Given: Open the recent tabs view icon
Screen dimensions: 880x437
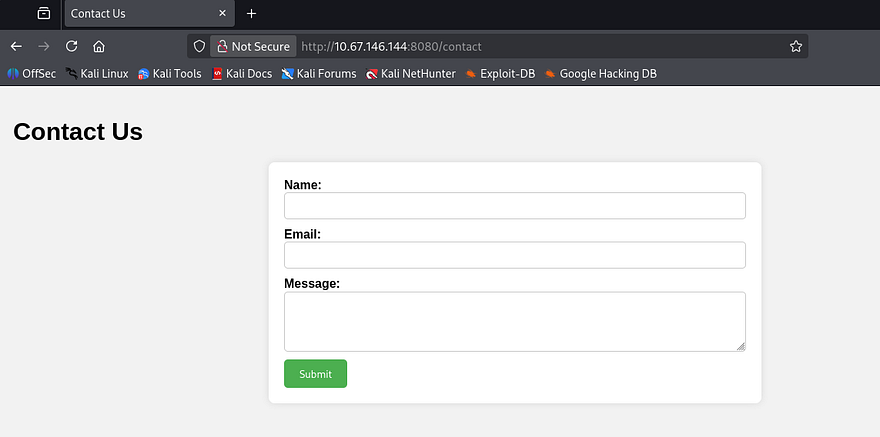Looking at the screenshot, I should point(43,14).
